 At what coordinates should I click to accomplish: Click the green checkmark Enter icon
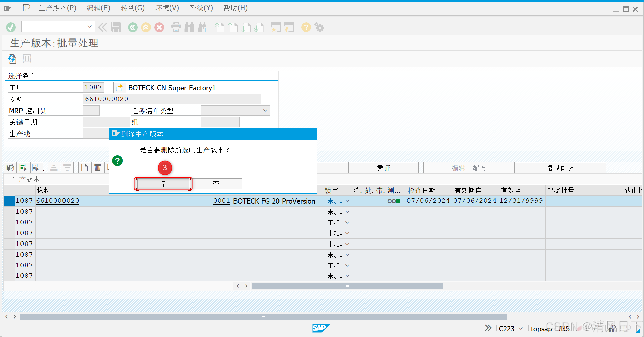pyautogui.click(x=11, y=27)
